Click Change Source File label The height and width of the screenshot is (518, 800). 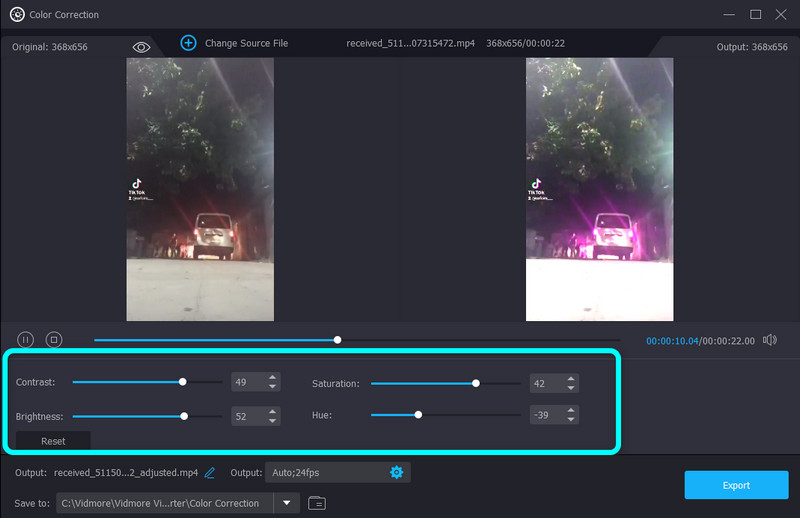click(x=246, y=43)
